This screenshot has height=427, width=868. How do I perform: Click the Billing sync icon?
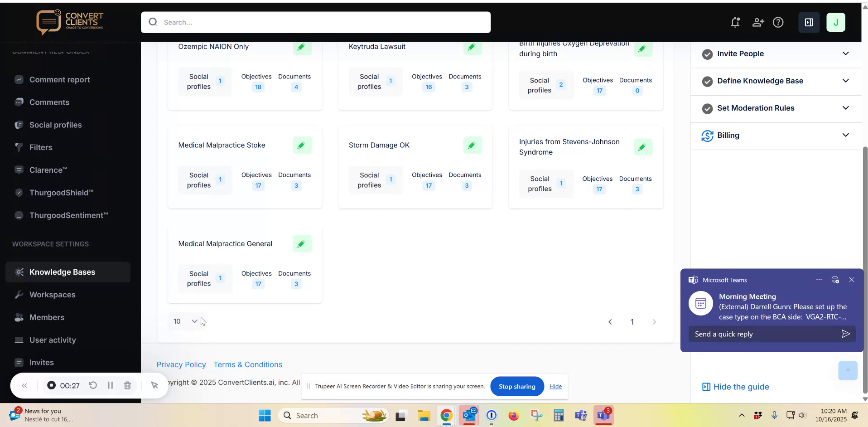708,135
